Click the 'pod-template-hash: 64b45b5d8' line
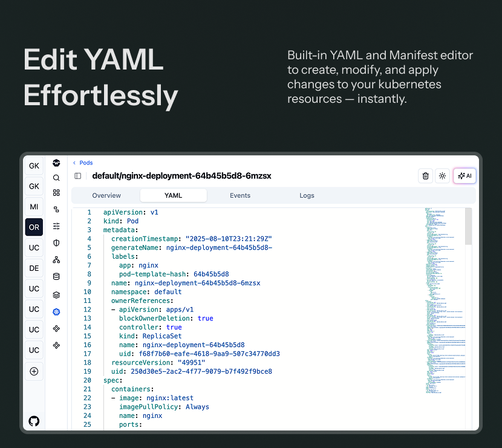502x448 pixels. click(x=174, y=274)
